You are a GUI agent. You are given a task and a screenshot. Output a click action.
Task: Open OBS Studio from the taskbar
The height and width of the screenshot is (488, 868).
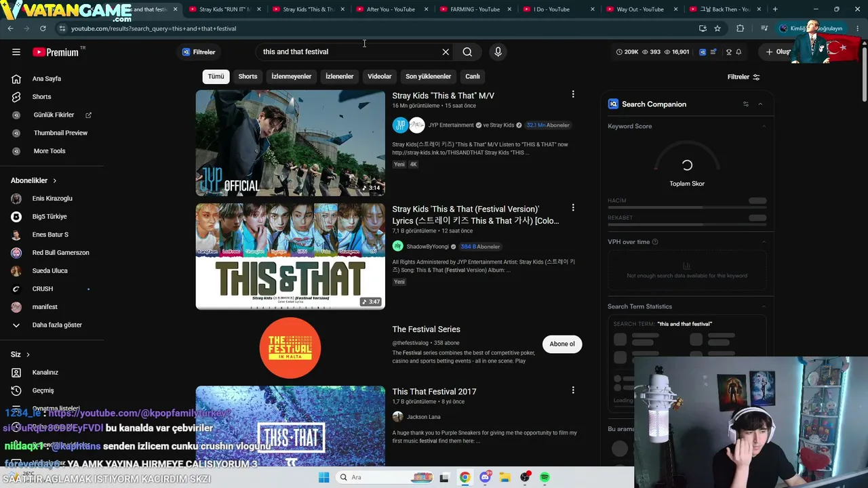[x=525, y=478]
